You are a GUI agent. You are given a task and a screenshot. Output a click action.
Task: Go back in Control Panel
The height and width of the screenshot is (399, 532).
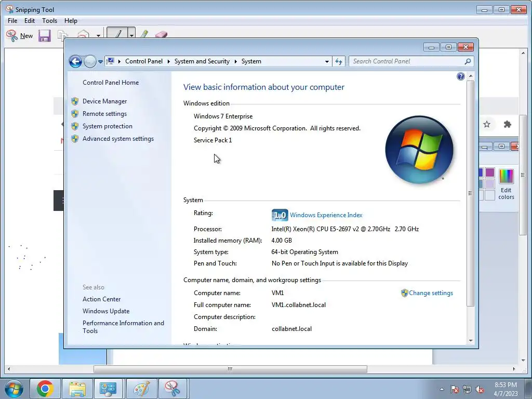coord(75,61)
